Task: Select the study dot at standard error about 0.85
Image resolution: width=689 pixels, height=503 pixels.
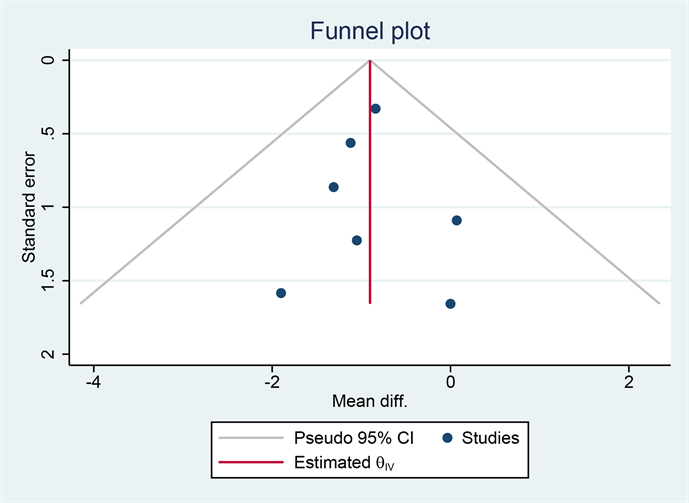Action: 333,187
